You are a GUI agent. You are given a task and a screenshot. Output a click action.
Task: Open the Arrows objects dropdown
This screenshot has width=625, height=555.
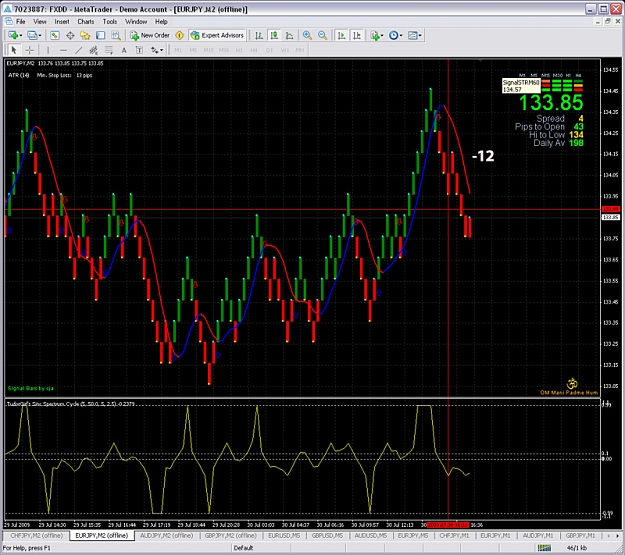(x=157, y=50)
